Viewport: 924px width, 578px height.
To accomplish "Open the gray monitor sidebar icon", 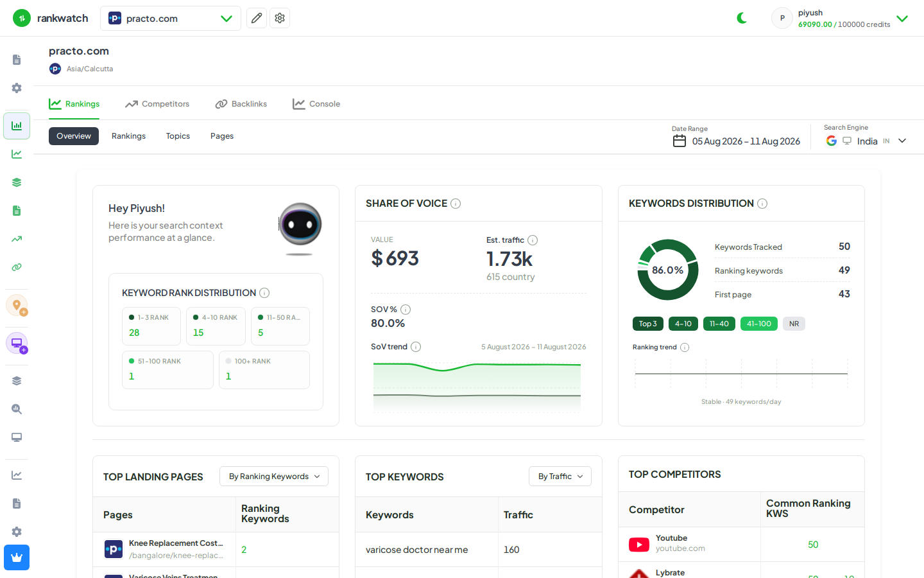I will (17, 437).
